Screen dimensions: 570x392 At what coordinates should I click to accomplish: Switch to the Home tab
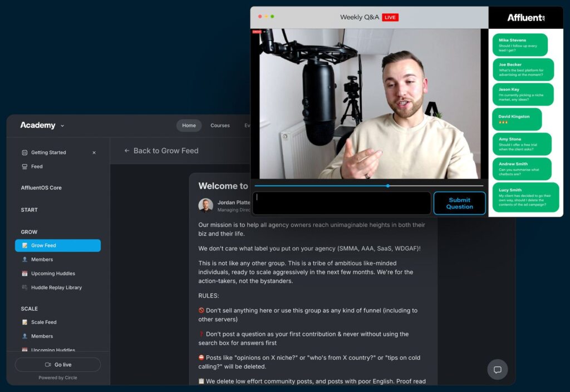tap(189, 125)
